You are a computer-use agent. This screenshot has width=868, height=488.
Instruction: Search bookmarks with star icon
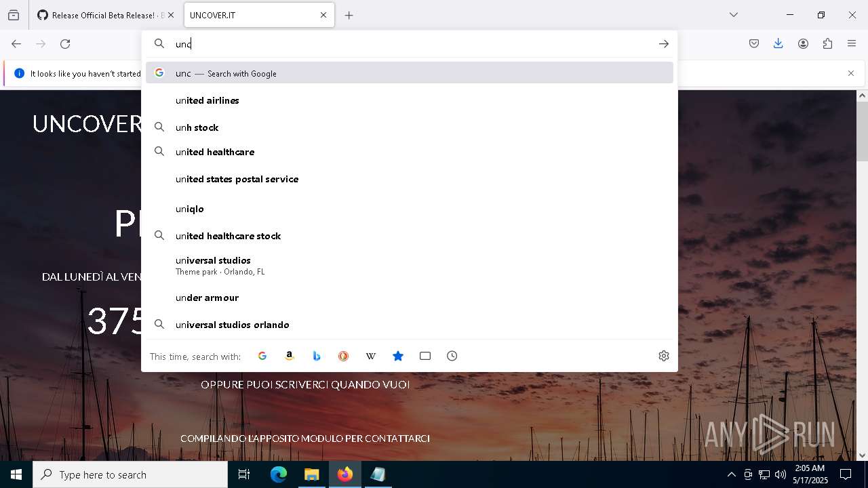point(398,356)
